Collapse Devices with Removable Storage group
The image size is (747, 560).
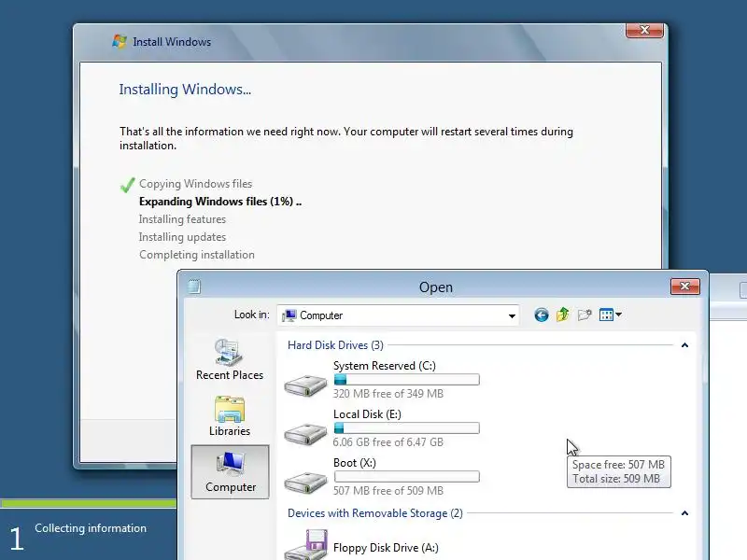[x=684, y=513]
